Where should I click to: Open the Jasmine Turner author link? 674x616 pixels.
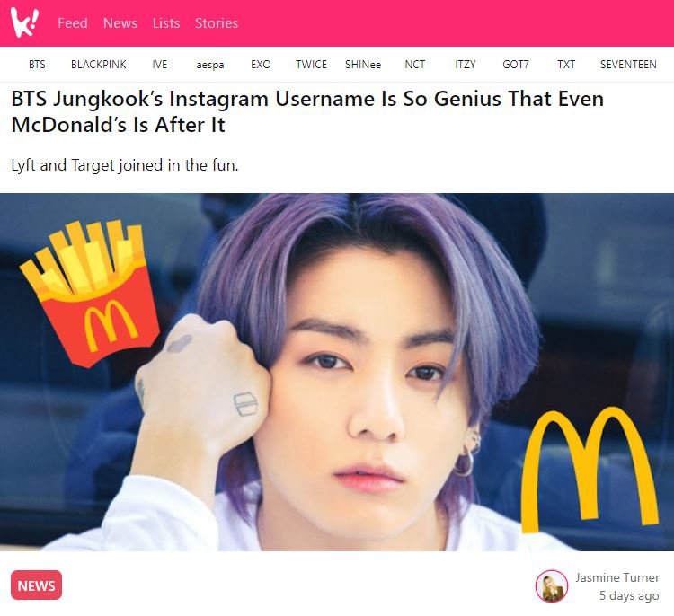coord(617,577)
